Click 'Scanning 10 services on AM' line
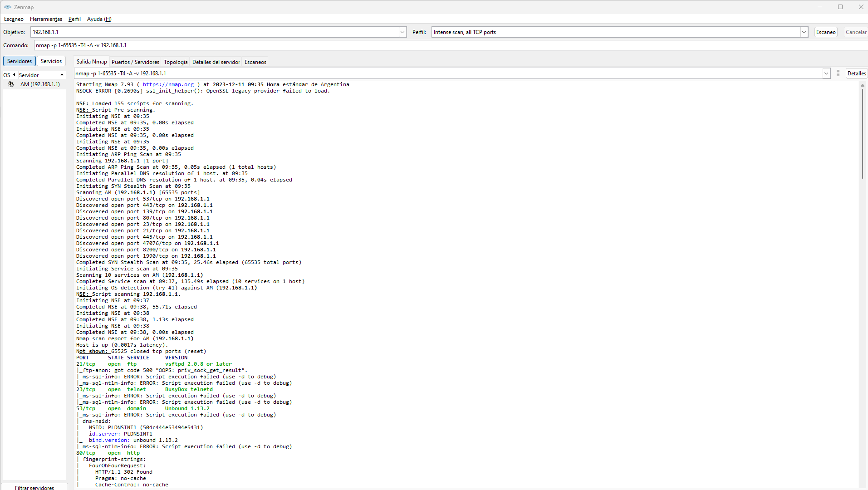 [140, 275]
